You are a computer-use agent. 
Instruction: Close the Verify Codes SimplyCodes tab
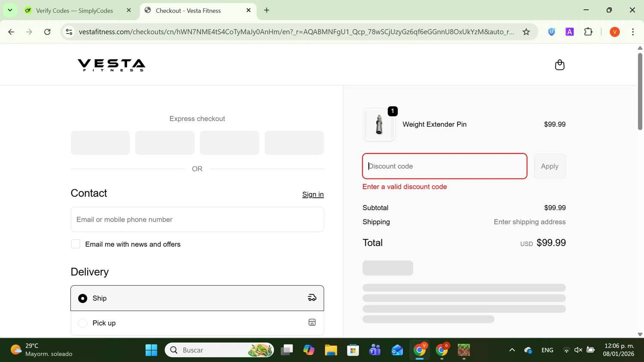[129, 10]
